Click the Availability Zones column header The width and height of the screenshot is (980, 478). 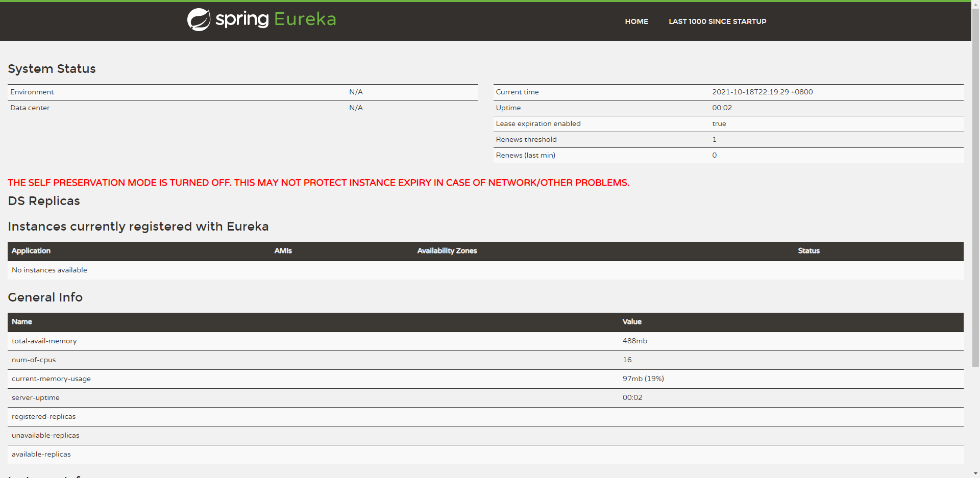447,250
